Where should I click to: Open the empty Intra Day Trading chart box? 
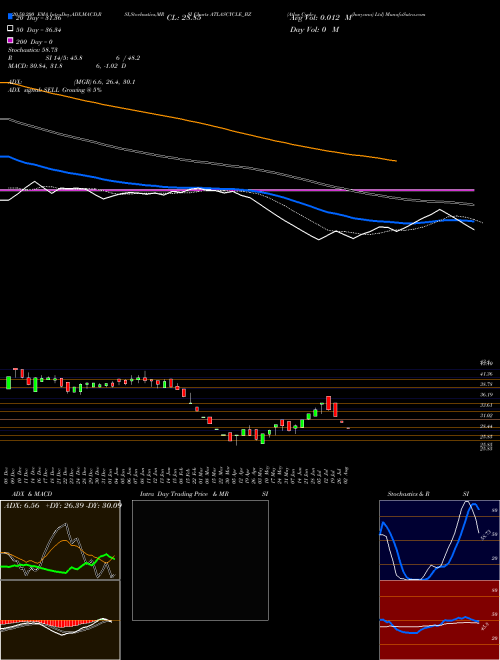(x=200, y=560)
